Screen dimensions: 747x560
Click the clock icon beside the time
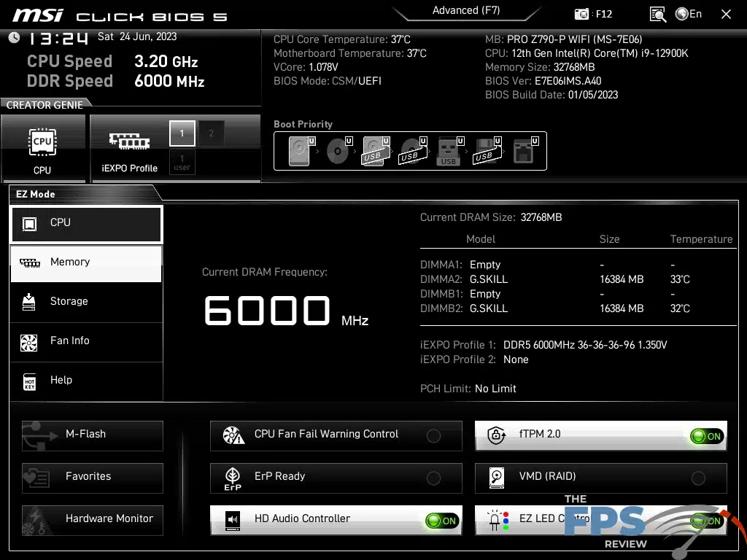click(14, 38)
